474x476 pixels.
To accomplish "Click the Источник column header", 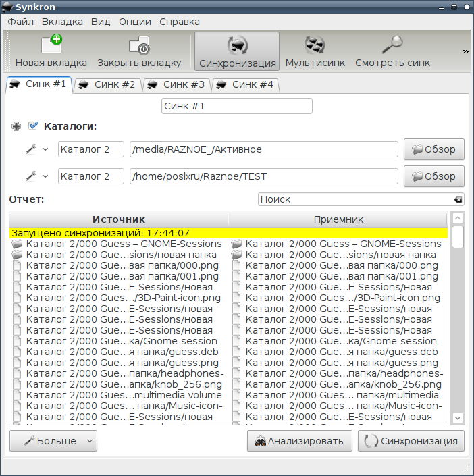I will (x=119, y=219).
